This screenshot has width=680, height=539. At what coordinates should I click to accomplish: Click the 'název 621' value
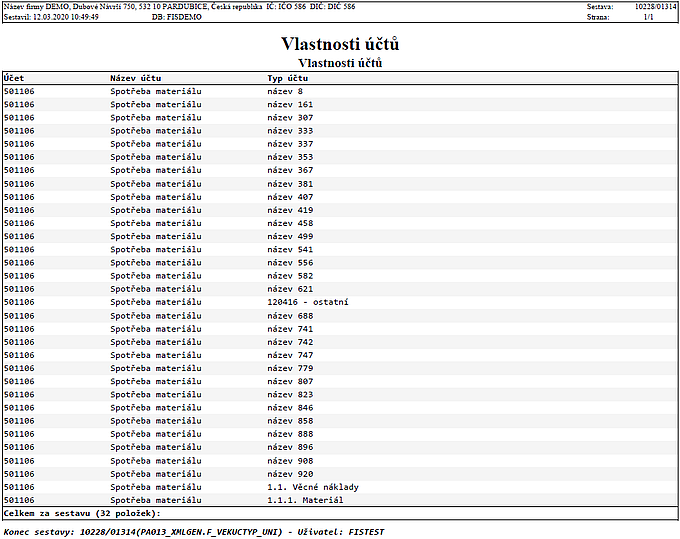point(290,289)
